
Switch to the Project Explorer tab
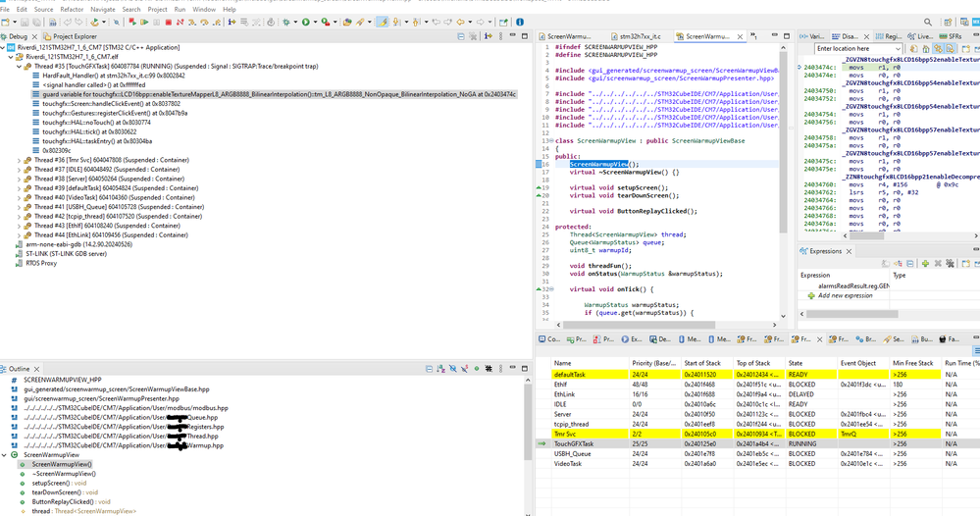click(x=70, y=37)
